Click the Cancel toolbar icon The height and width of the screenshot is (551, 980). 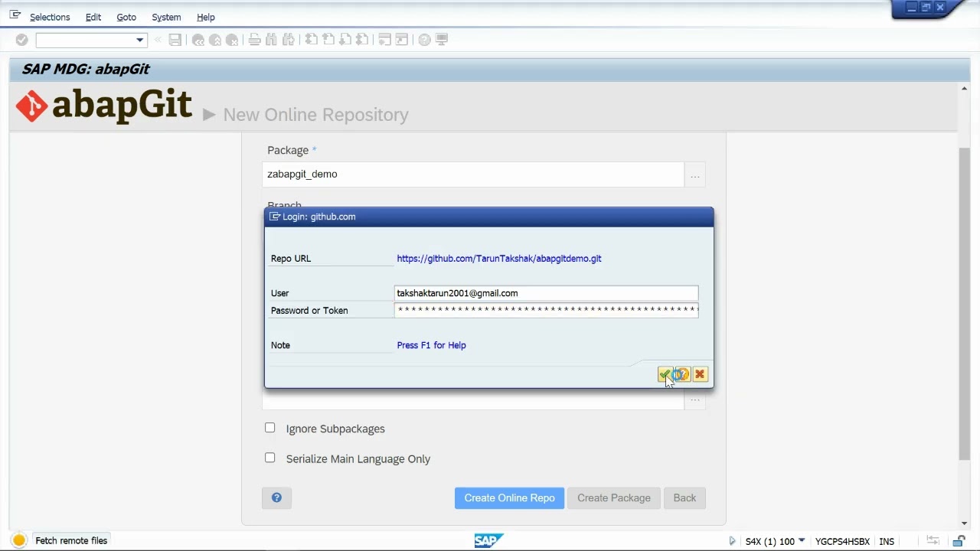232,40
